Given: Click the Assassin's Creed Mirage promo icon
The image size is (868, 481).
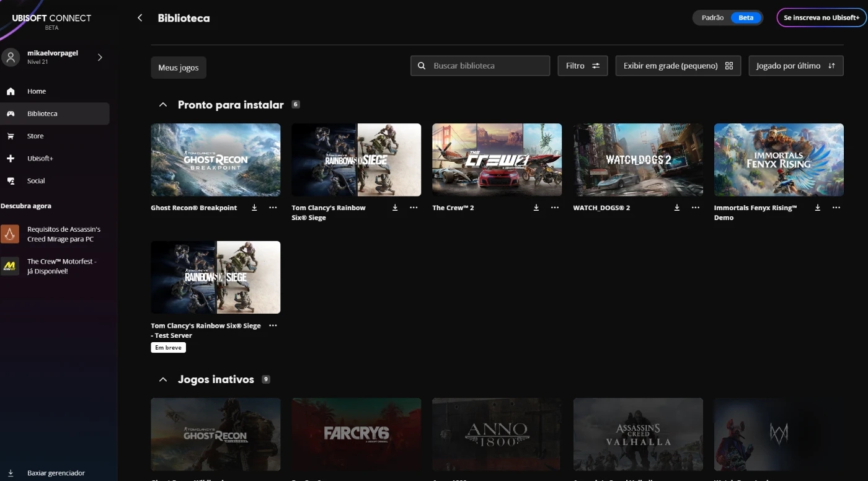Looking at the screenshot, I should click(10, 234).
